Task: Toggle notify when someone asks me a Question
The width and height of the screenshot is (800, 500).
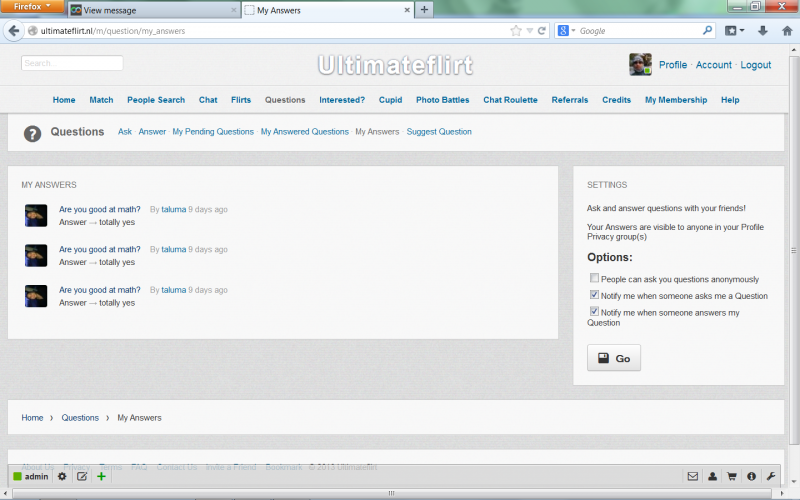Action: [594, 295]
